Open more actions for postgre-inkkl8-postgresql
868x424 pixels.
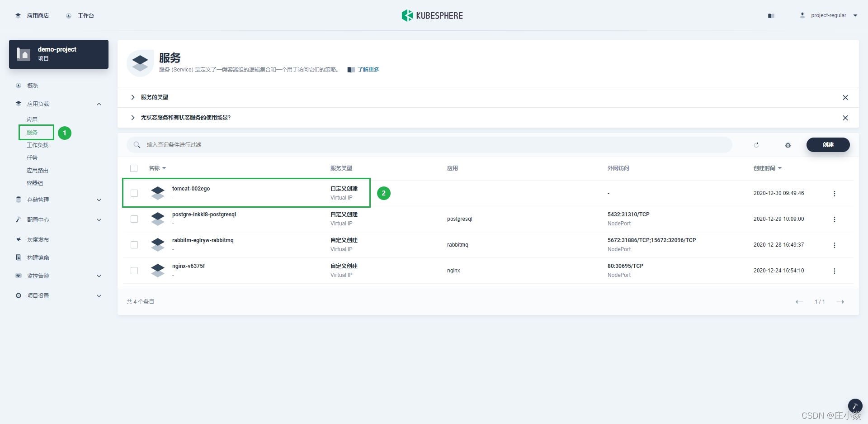tap(835, 219)
